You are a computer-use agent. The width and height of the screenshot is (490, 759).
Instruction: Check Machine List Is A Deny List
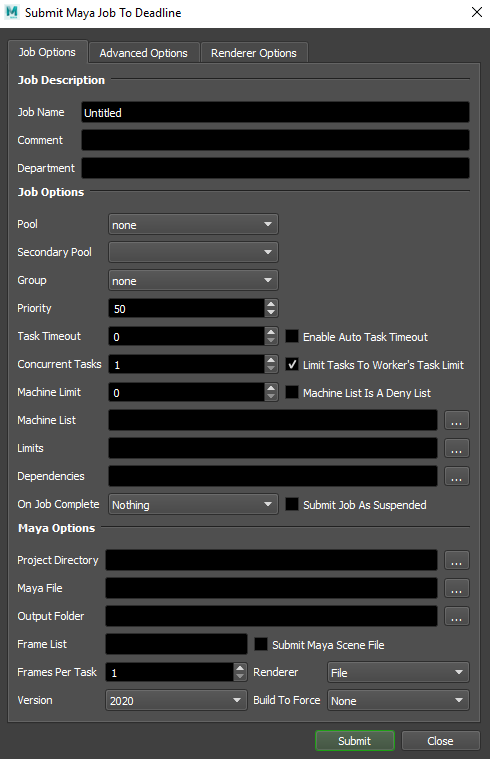click(292, 393)
